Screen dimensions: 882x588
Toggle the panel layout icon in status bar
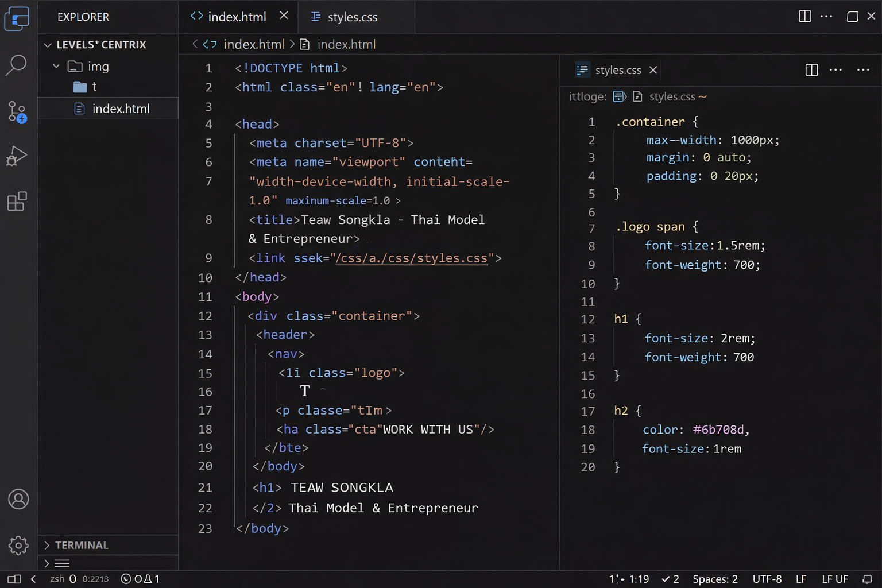coord(14,579)
